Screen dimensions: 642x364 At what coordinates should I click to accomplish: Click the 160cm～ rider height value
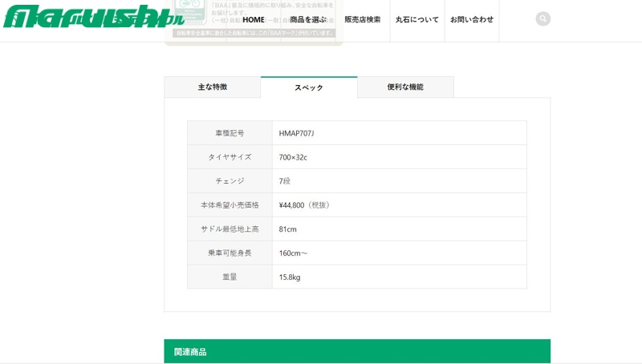point(293,253)
